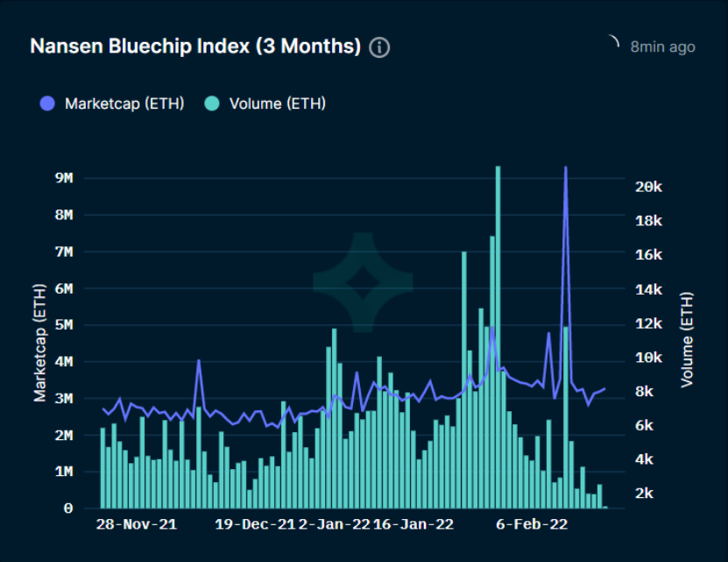Click the vertical Marketcap (ETH) axis title
This screenshot has height=562, width=728.
click(40, 343)
